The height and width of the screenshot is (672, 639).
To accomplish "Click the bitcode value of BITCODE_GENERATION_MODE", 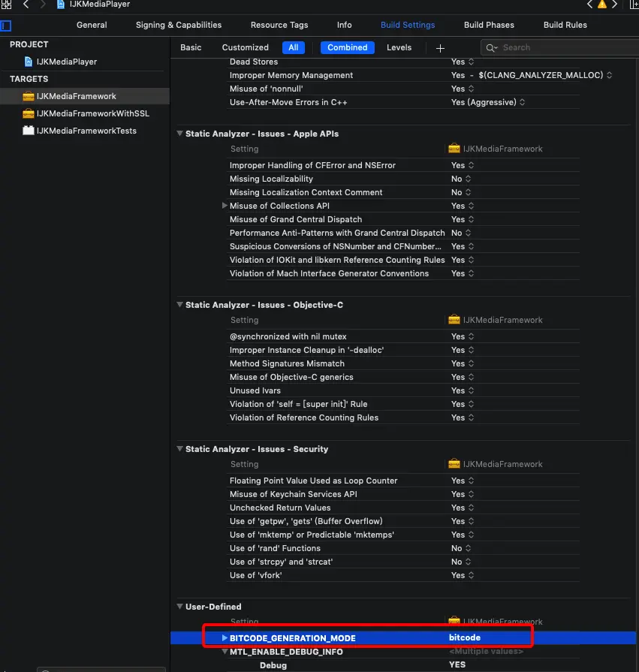I will click(465, 637).
